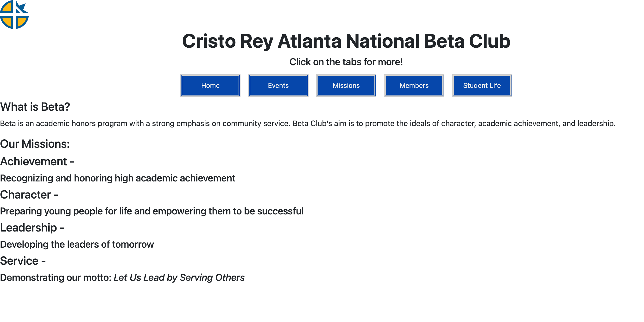The width and height of the screenshot is (644, 322).
Task: Click the "Developing the leaders of tomorrow" text
Action: pos(77,245)
